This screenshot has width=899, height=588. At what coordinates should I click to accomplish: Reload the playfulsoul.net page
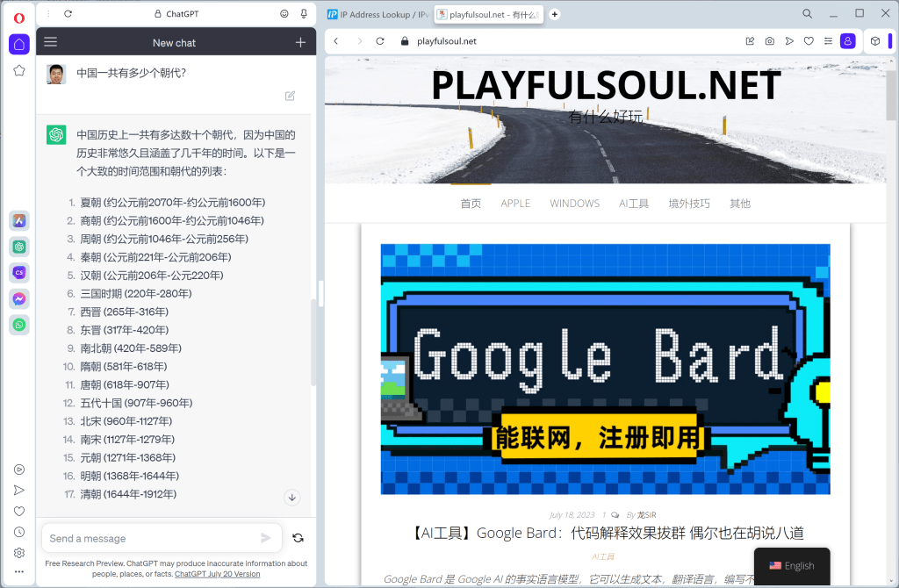pos(380,41)
